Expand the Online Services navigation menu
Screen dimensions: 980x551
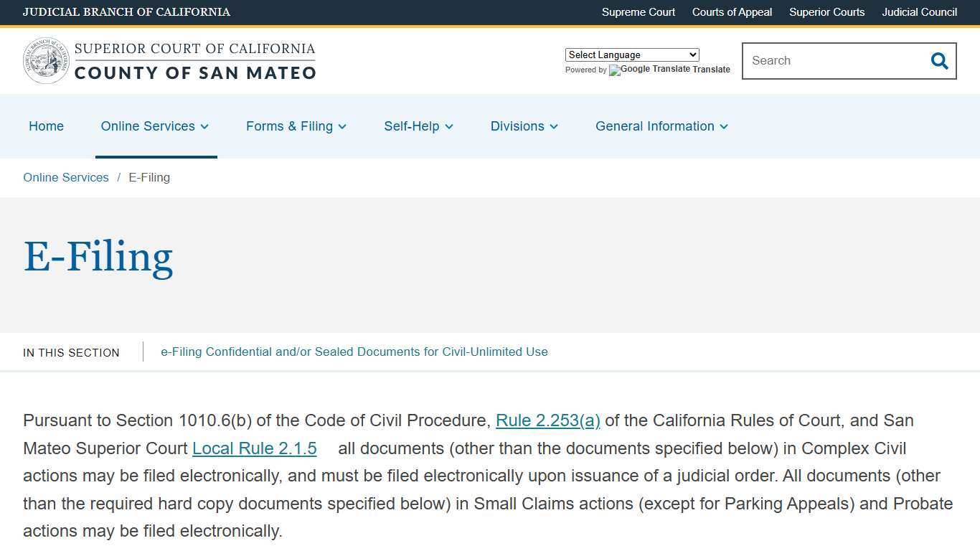pyautogui.click(x=155, y=126)
